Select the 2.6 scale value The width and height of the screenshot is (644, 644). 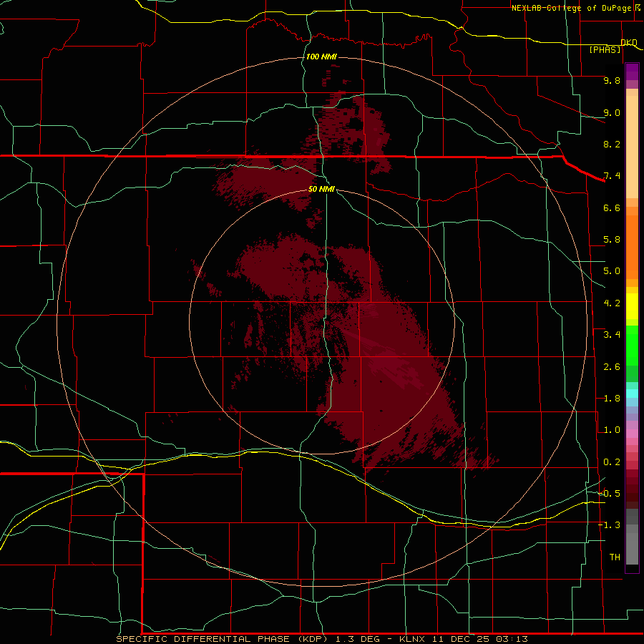(612, 367)
